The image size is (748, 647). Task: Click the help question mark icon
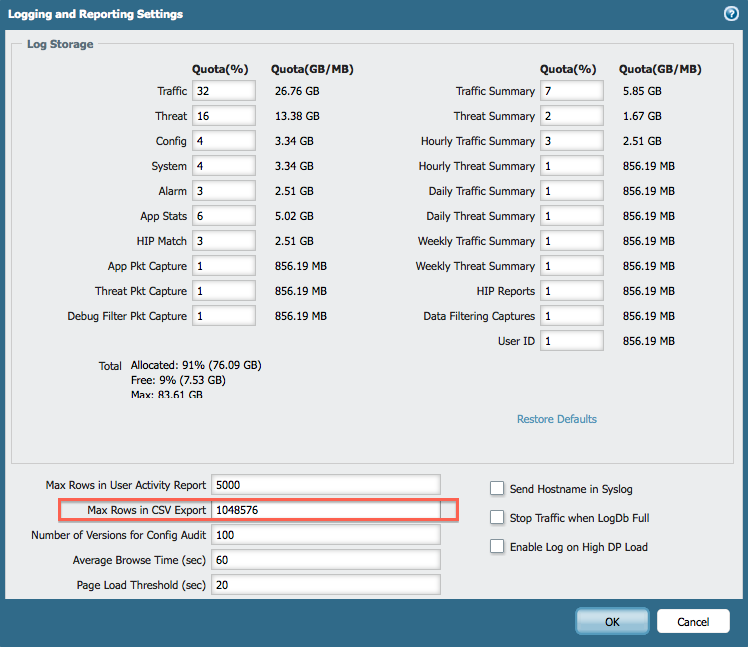coord(730,14)
